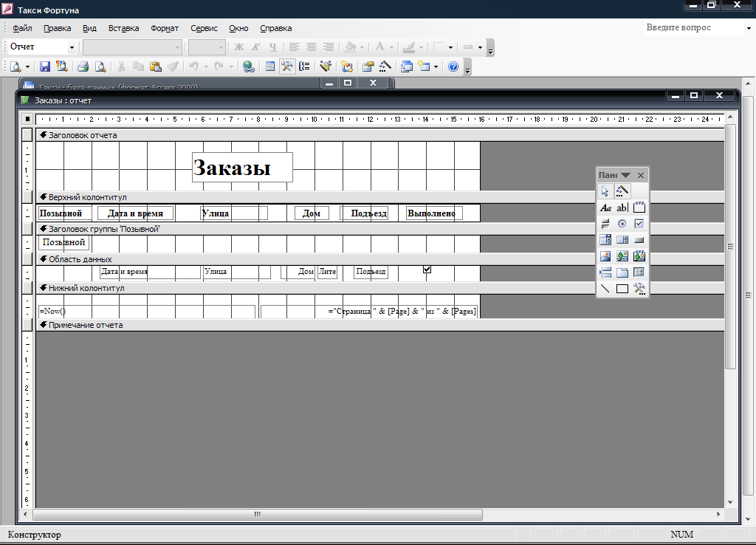Click the report selector square by ruler
The height and width of the screenshot is (545, 756).
[x=27, y=119]
